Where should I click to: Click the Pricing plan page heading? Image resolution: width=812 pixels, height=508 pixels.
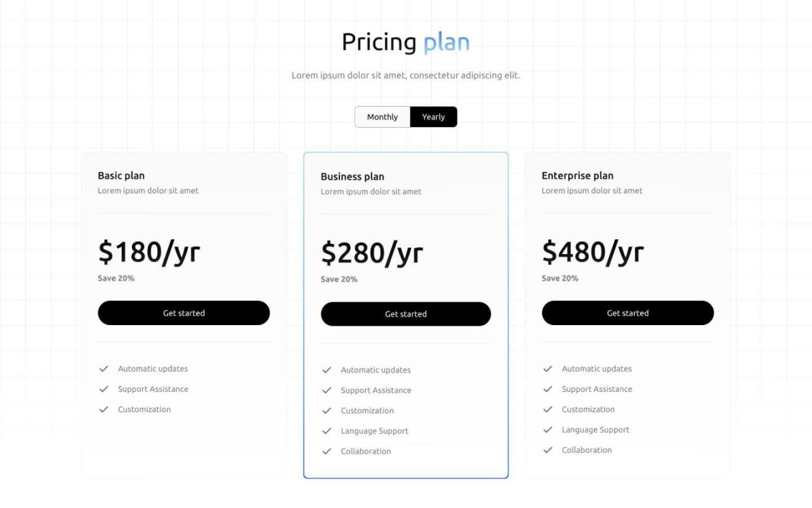(405, 42)
